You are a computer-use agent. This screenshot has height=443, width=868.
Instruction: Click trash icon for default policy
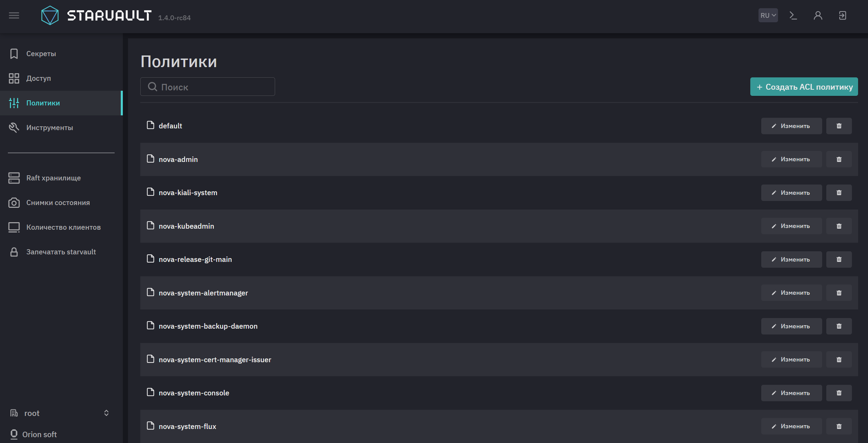[839, 126]
